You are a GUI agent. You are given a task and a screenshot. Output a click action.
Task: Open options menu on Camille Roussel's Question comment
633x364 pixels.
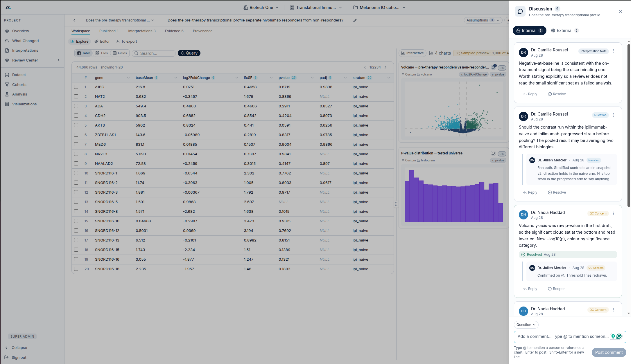point(614,115)
